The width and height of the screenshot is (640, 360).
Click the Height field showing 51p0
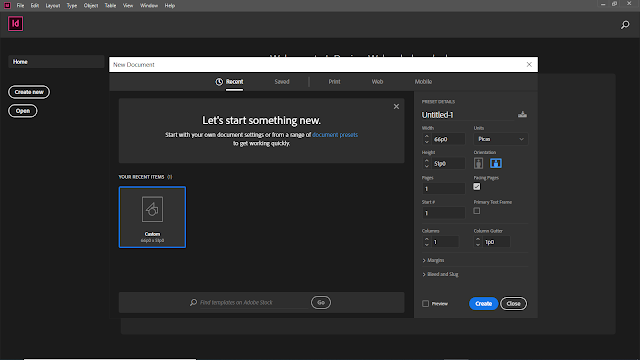point(448,163)
